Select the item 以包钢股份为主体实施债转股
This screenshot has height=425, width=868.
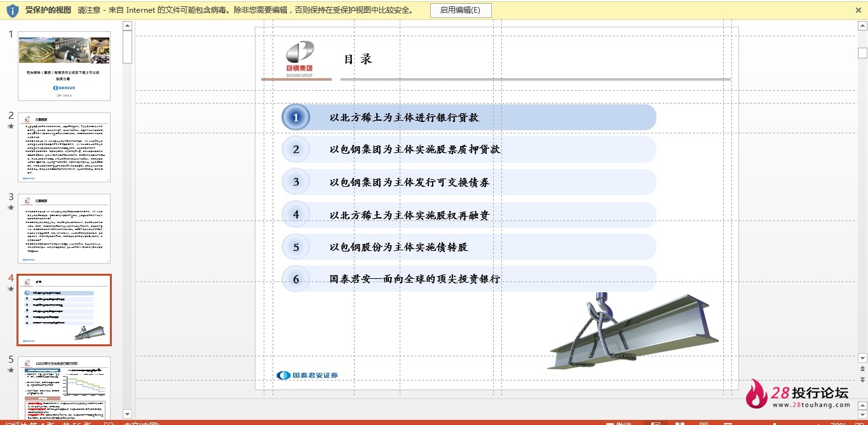pos(399,247)
